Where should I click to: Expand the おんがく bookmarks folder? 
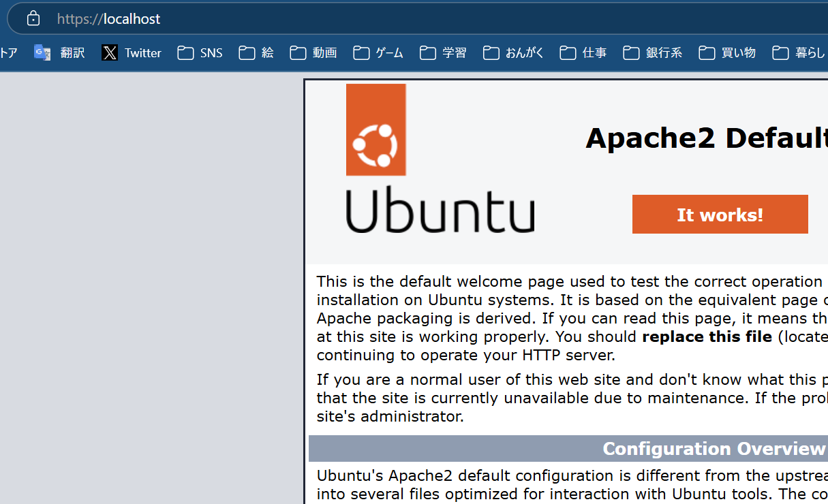515,52
